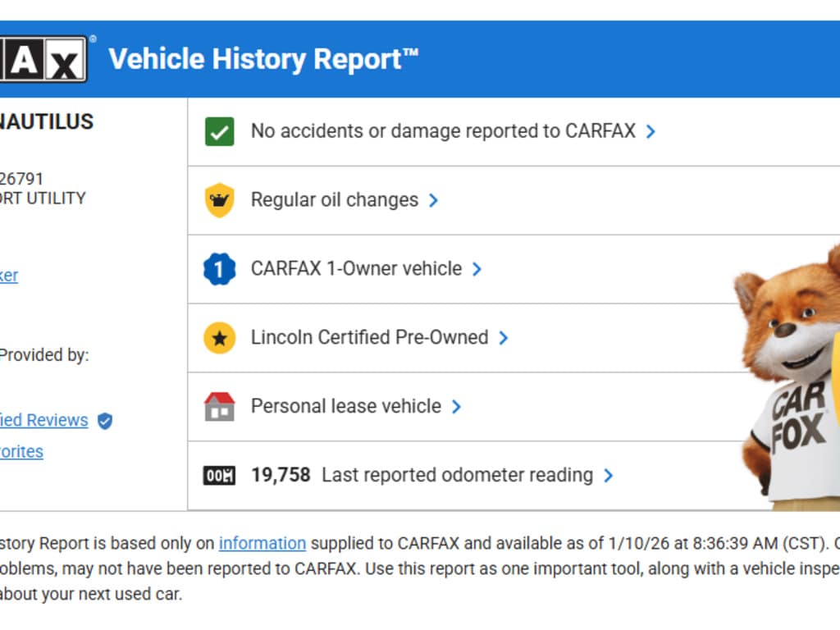Expand the CARFAX 1-Owner vehicle chevron
The image size is (840, 630).
tap(477, 269)
